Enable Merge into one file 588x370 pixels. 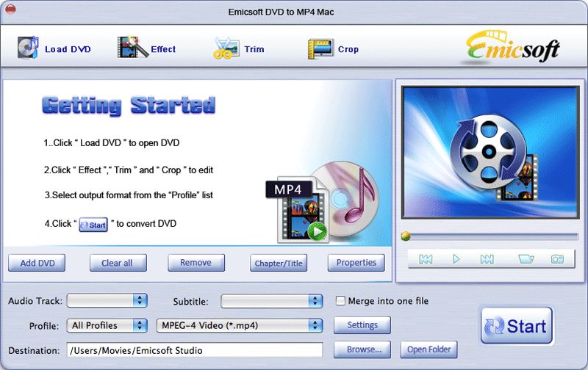(340, 301)
